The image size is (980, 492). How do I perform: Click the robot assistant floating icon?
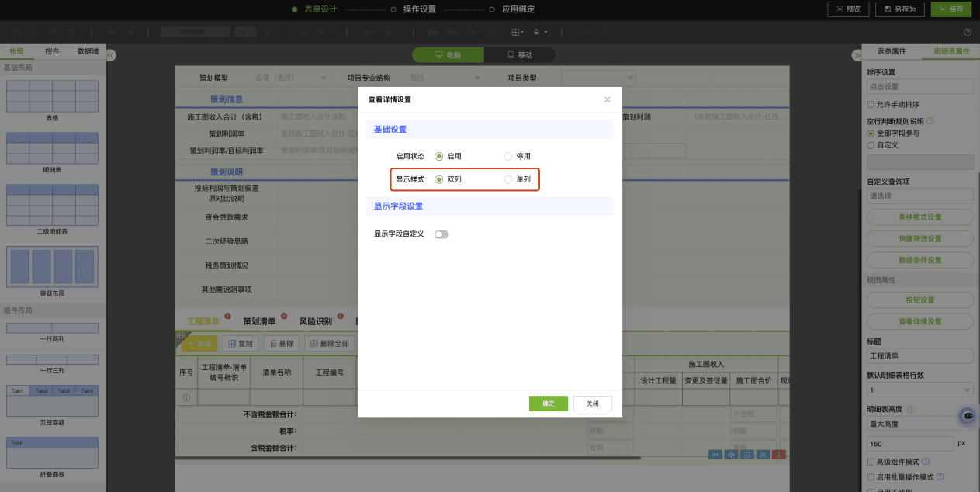click(x=967, y=416)
